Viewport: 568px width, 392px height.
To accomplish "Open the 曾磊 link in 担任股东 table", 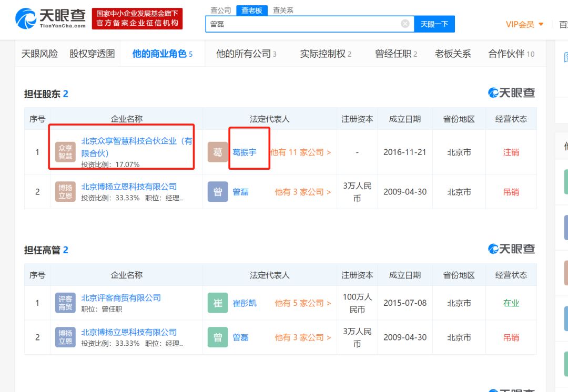I will click(x=240, y=192).
